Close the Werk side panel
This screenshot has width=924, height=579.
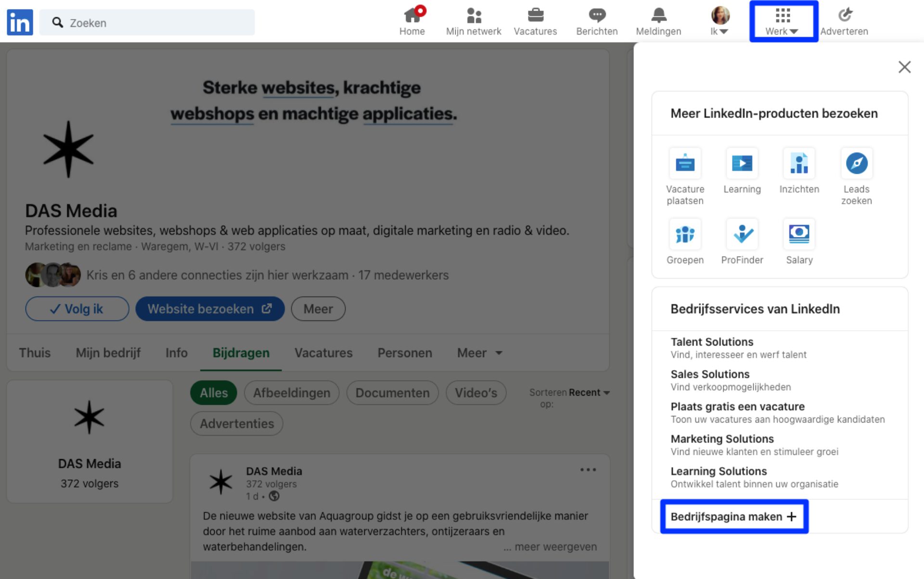click(x=904, y=67)
